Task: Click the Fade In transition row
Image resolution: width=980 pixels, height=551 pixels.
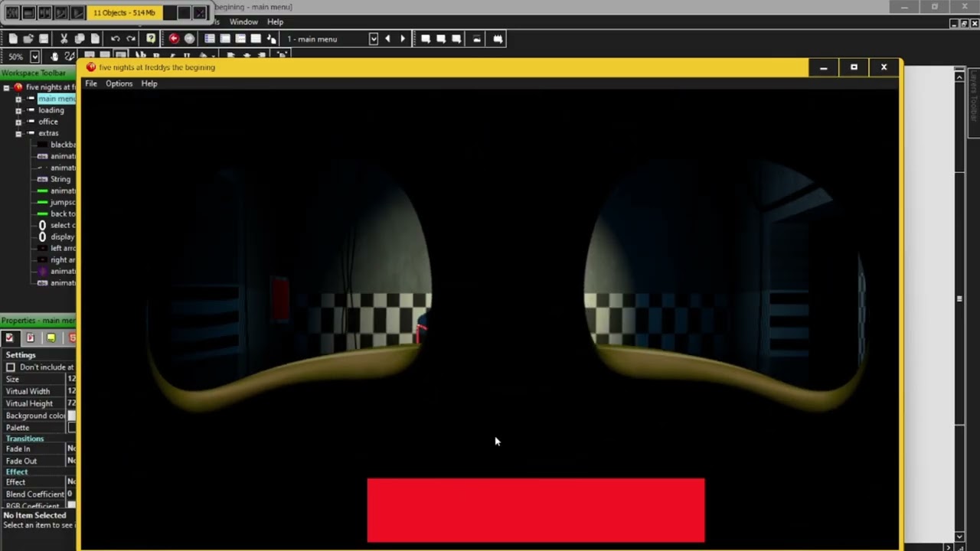Action: point(38,449)
